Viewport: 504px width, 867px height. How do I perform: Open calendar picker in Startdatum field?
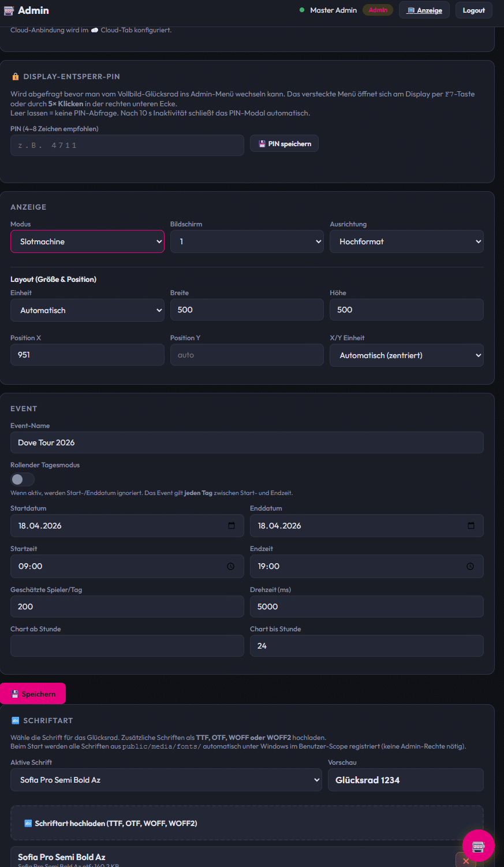pyautogui.click(x=232, y=526)
